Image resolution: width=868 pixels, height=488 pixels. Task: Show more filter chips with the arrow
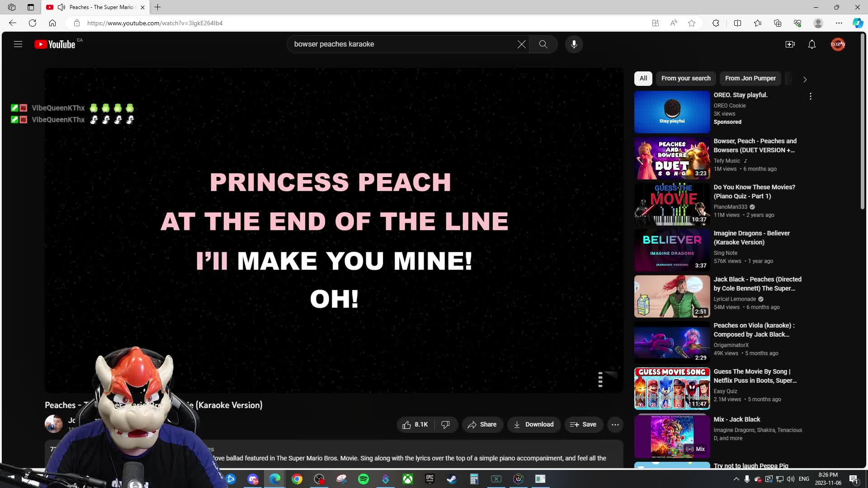[x=805, y=80]
